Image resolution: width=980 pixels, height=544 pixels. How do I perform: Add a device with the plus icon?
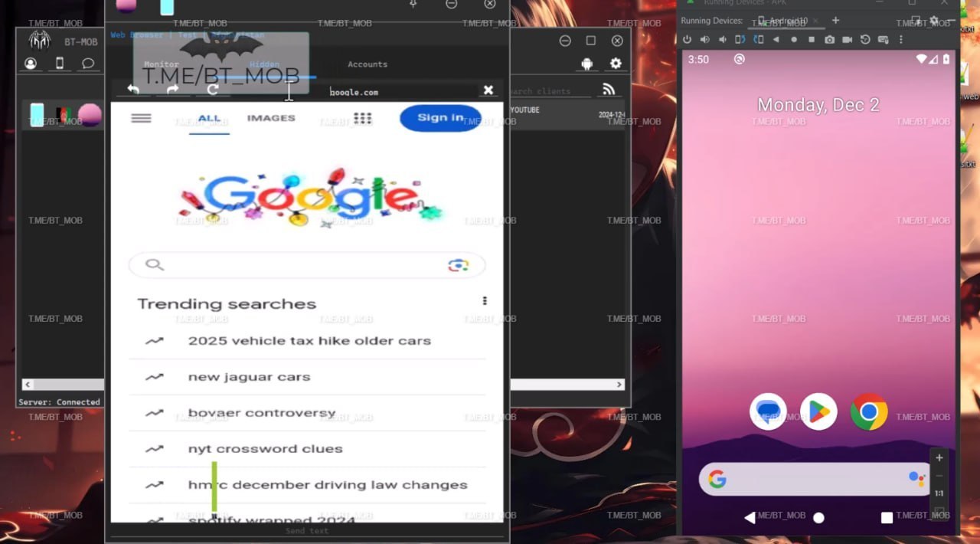click(x=835, y=21)
